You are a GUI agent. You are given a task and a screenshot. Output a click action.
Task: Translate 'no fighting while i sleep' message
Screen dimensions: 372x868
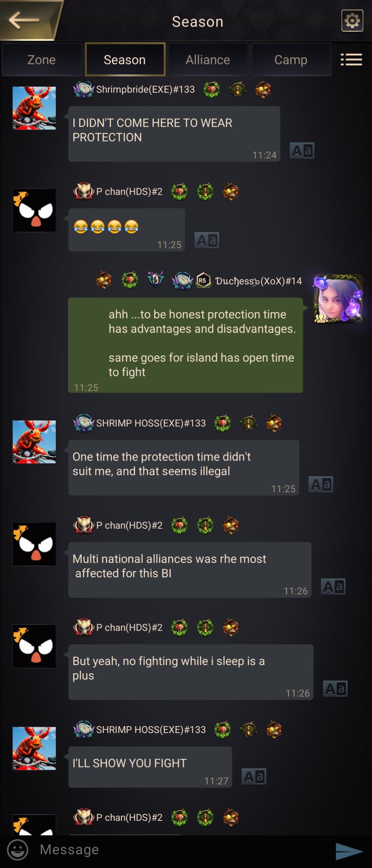pyautogui.click(x=335, y=689)
